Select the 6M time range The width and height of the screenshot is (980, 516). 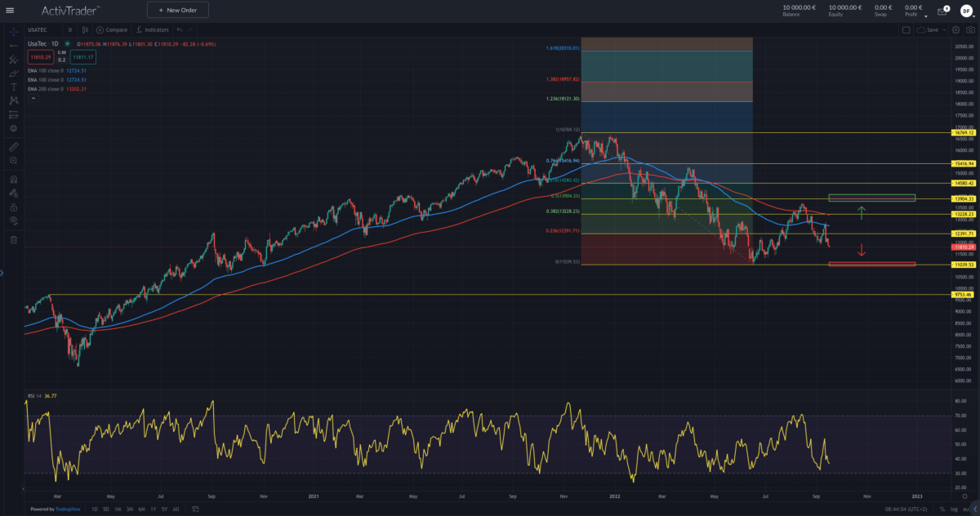click(x=141, y=509)
